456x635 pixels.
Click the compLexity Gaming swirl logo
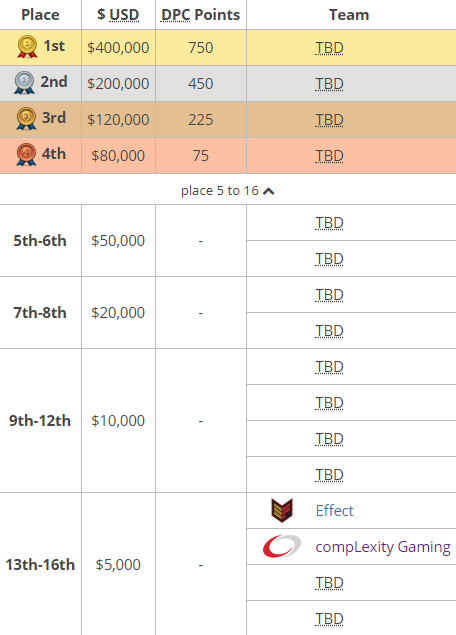(x=282, y=546)
